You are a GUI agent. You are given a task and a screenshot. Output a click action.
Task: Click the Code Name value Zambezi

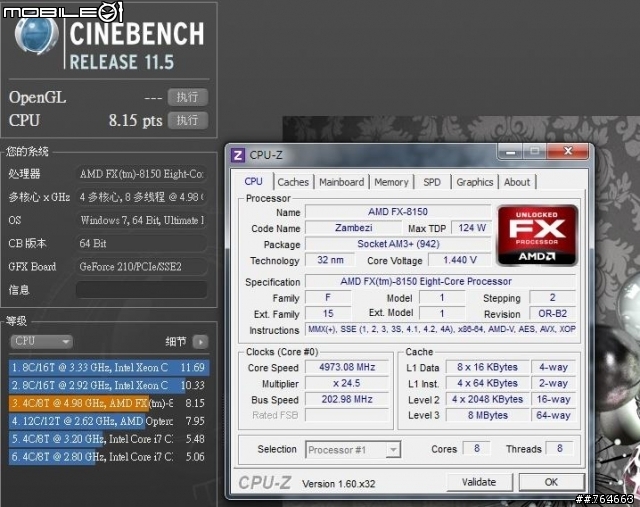point(353,228)
